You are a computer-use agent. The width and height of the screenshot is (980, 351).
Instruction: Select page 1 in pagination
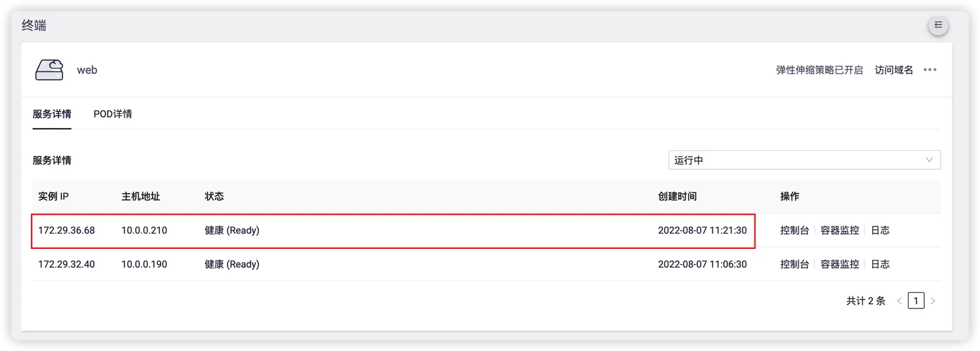[916, 301]
